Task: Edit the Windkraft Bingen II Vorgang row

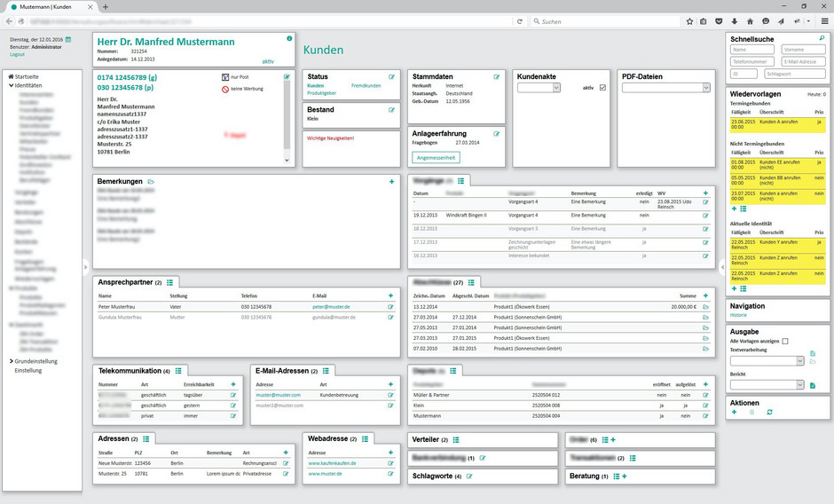Action: pos(705,216)
